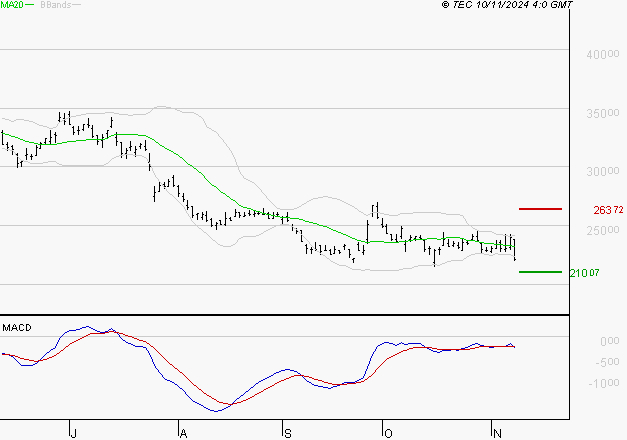
Task: Click the red 263.72 resistance line
Action: [540, 209]
